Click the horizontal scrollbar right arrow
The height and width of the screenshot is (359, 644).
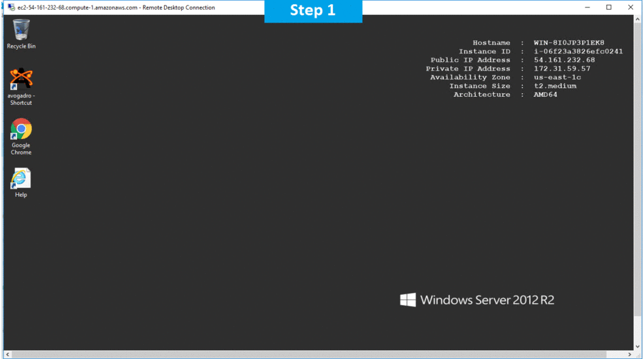(630, 354)
